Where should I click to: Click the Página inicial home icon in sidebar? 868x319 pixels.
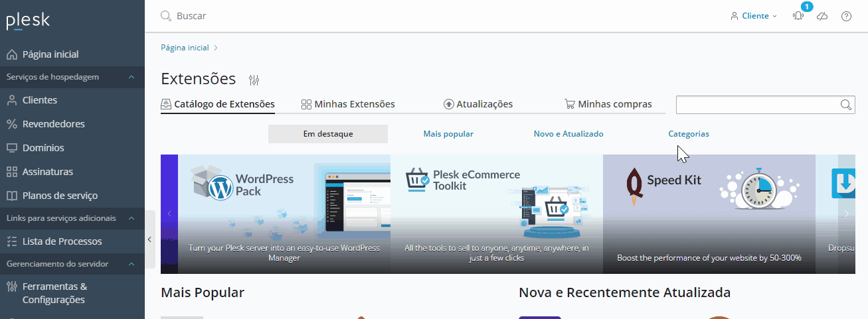(11, 54)
